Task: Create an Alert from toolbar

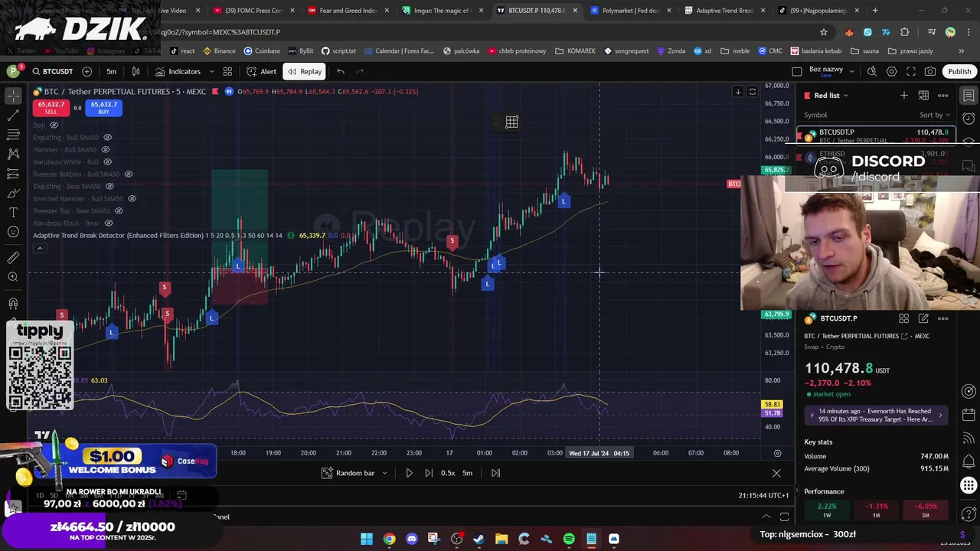Action: click(x=261, y=71)
